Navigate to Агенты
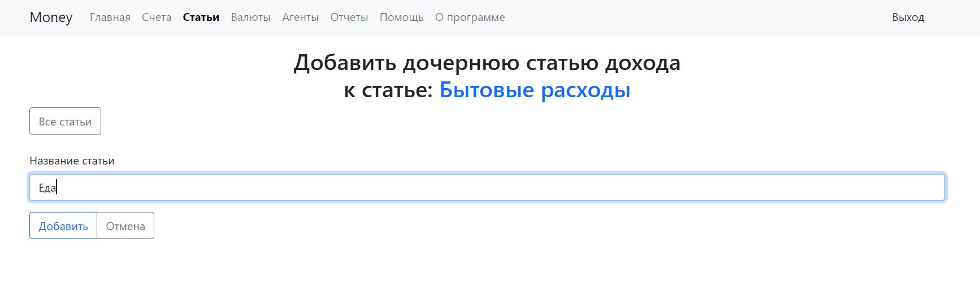The width and height of the screenshot is (980, 295). click(300, 18)
